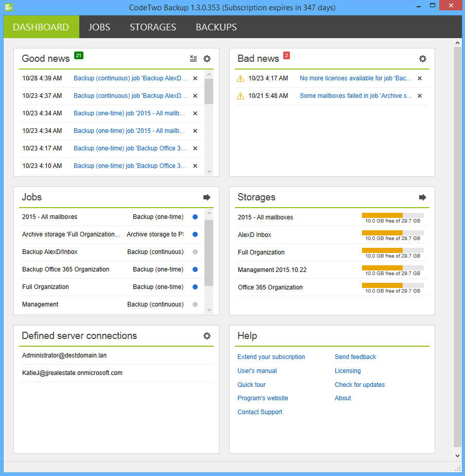Open the STORAGES tab

point(152,27)
